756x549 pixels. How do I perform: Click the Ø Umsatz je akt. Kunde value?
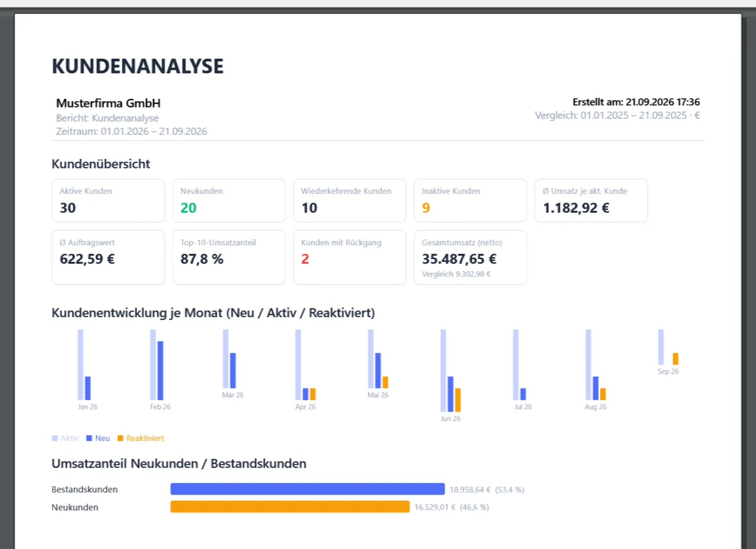point(576,208)
